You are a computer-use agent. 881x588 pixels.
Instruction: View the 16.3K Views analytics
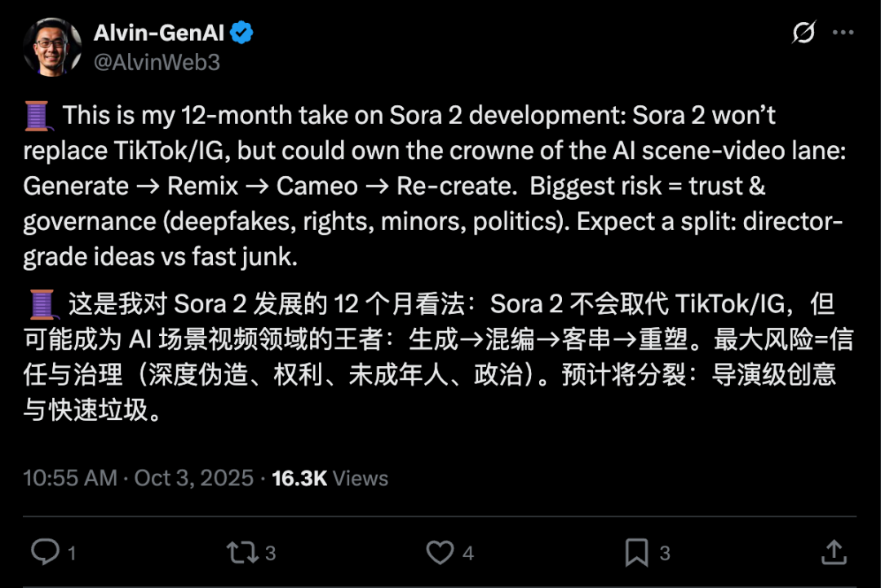coord(330,478)
